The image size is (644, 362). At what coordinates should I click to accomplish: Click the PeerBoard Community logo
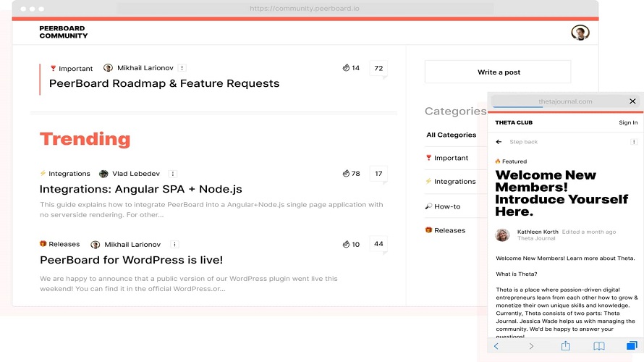[63, 32]
